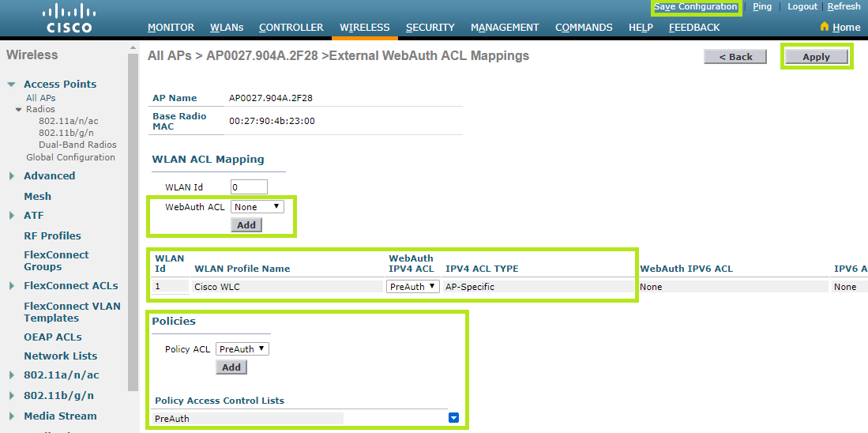Collapse the Access Points tree

click(x=12, y=85)
